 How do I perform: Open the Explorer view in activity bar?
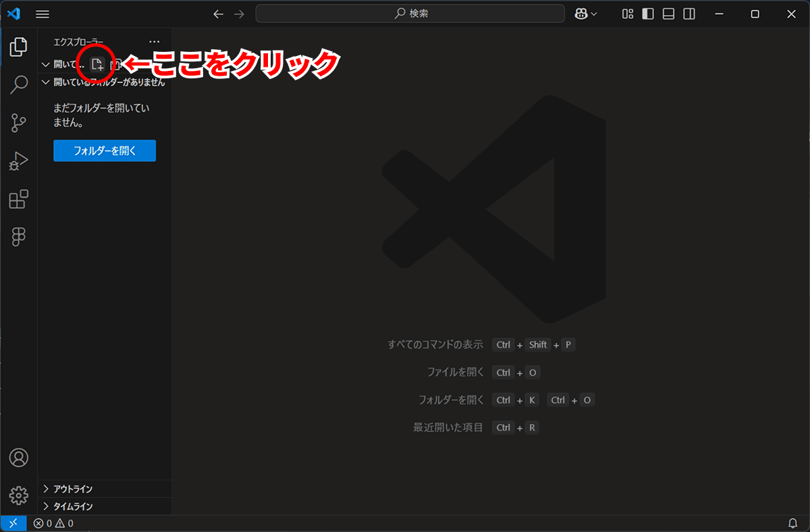19,47
